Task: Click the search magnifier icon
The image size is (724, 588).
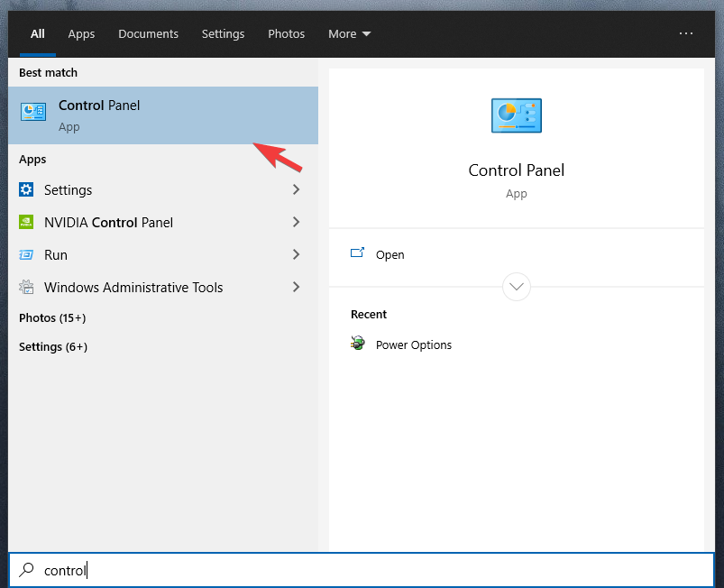Action: point(26,570)
